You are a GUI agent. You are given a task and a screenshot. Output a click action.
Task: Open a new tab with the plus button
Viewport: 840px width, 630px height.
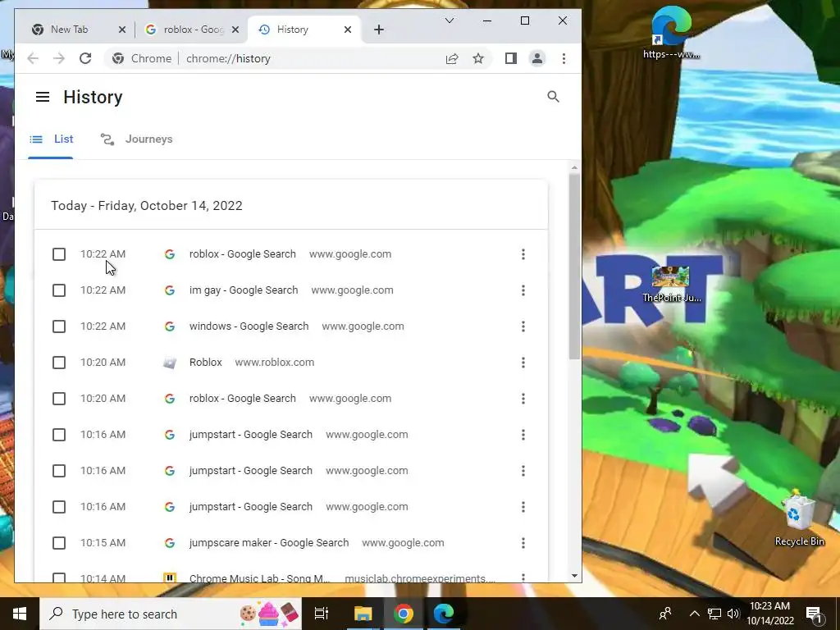pyautogui.click(x=379, y=30)
